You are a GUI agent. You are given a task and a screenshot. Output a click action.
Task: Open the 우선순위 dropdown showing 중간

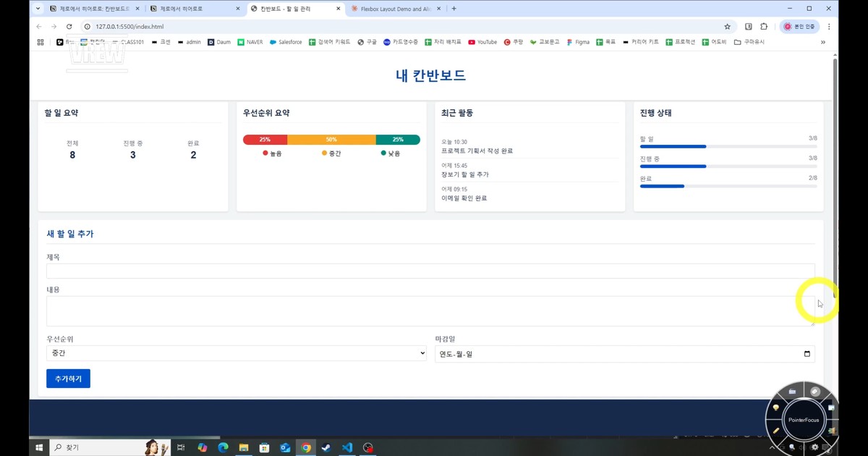237,353
